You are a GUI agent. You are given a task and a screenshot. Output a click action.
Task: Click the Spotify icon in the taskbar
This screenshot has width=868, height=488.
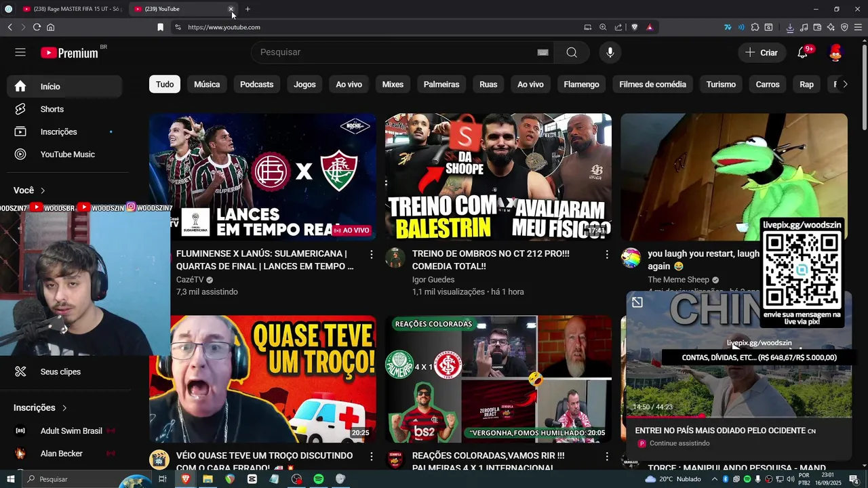click(318, 479)
